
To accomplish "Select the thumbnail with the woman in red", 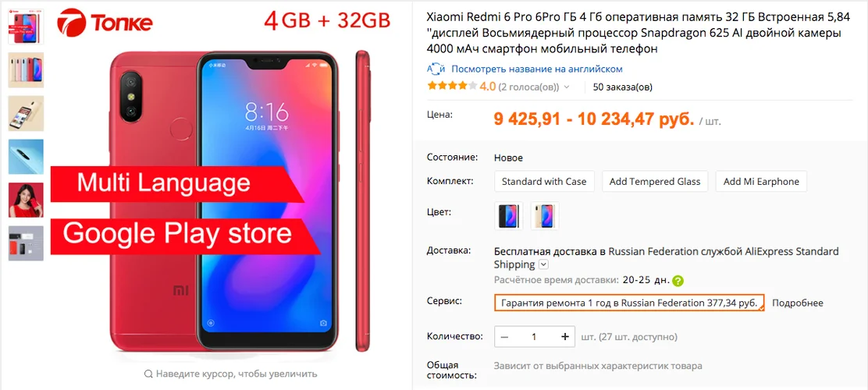I will pyautogui.click(x=26, y=200).
